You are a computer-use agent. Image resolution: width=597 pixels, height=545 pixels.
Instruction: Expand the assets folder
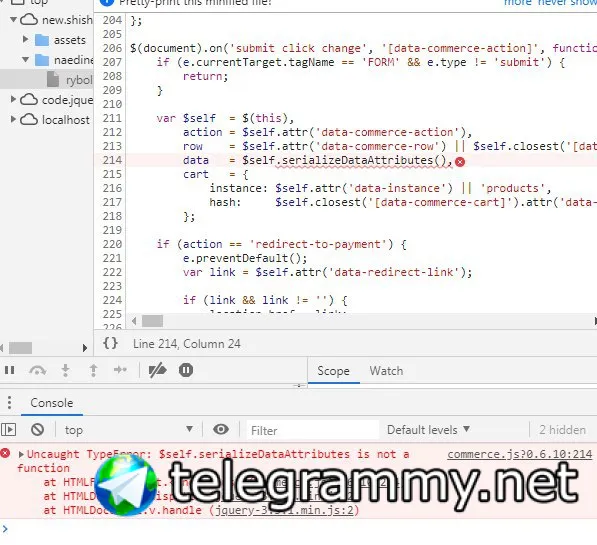coord(26,39)
